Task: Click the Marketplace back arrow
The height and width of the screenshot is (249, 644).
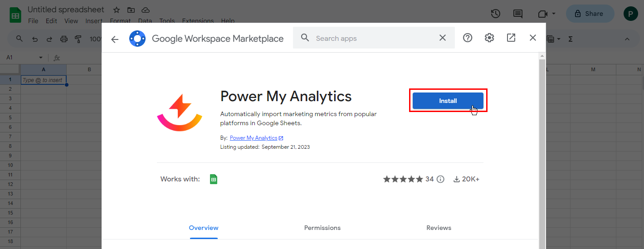Action: (x=115, y=39)
